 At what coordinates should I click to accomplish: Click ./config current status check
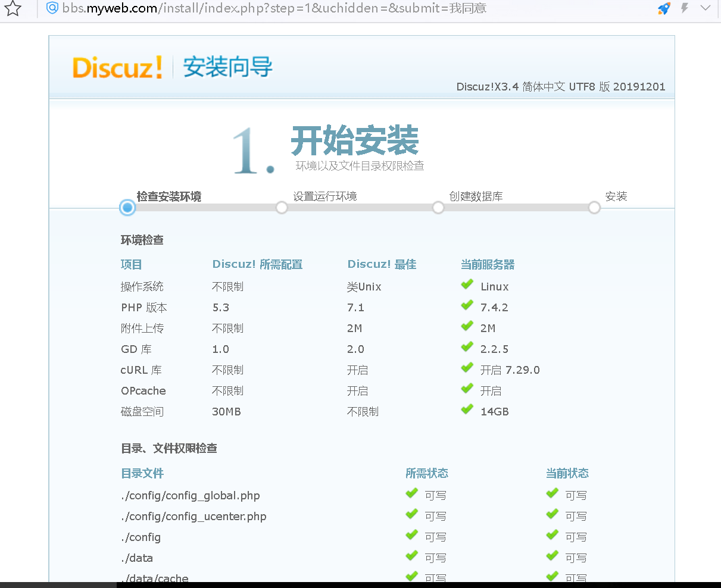pyautogui.click(x=553, y=535)
